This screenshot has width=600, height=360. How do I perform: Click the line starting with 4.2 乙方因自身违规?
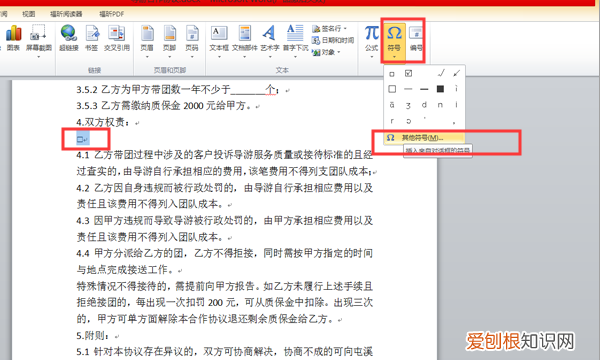pos(224,188)
